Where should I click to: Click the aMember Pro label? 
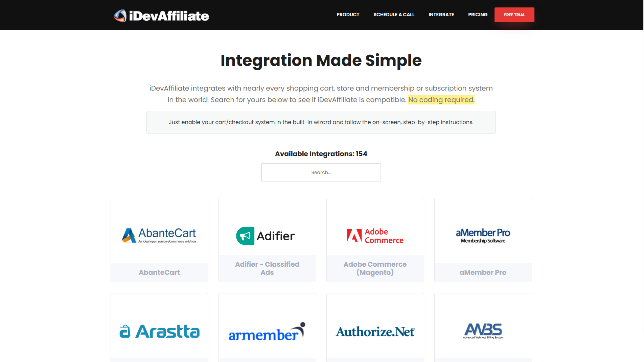(483, 272)
